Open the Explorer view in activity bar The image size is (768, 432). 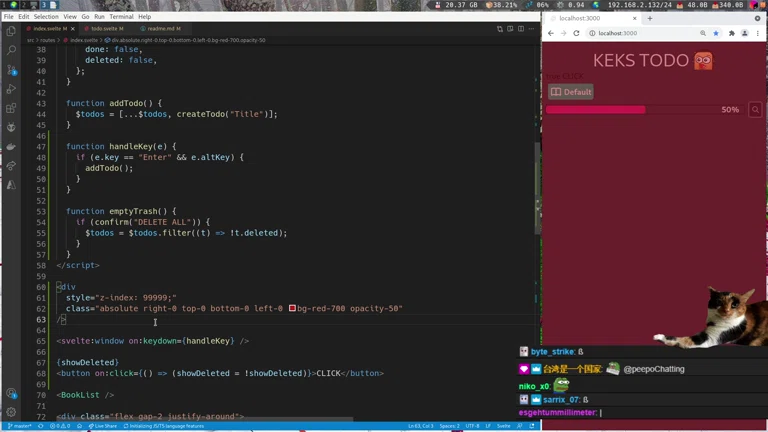tap(11, 31)
